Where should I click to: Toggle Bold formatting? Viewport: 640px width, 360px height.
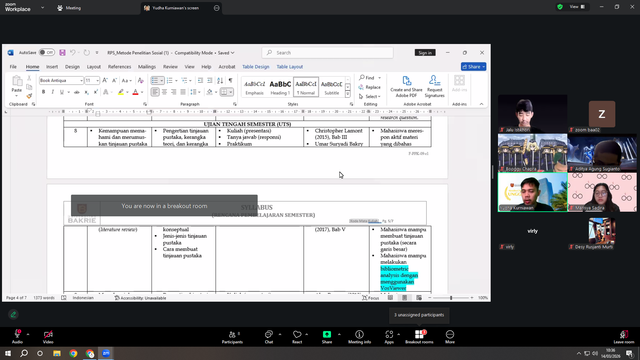click(43, 92)
